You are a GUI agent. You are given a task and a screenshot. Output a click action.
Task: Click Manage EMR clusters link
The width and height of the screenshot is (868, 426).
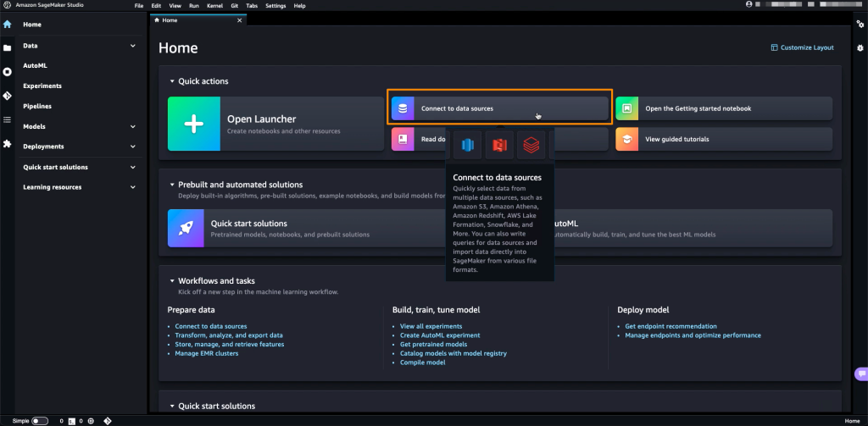click(207, 353)
